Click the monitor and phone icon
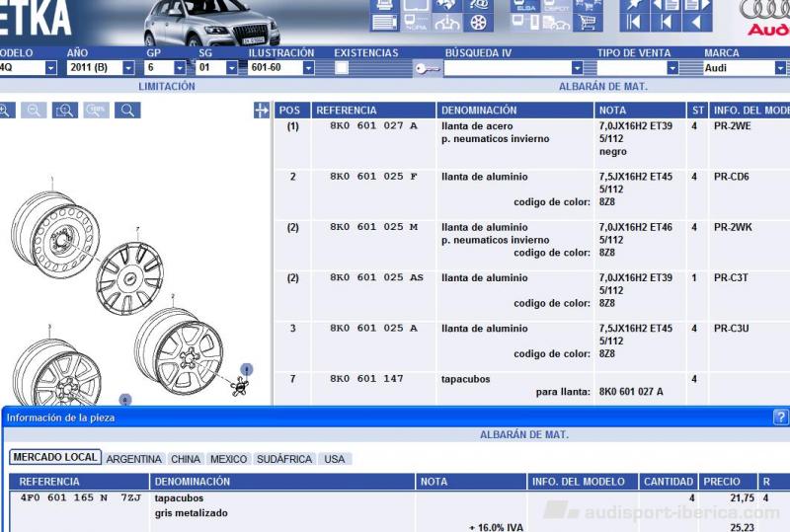Viewport: 790px width, 532px height. pos(525,23)
